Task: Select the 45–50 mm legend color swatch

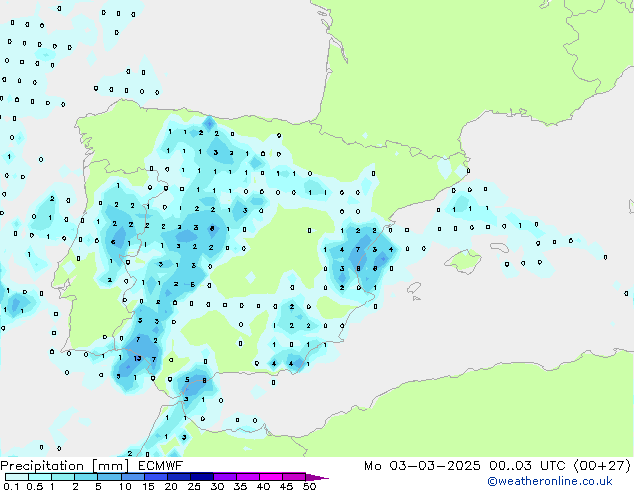Action: pos(294,477)
